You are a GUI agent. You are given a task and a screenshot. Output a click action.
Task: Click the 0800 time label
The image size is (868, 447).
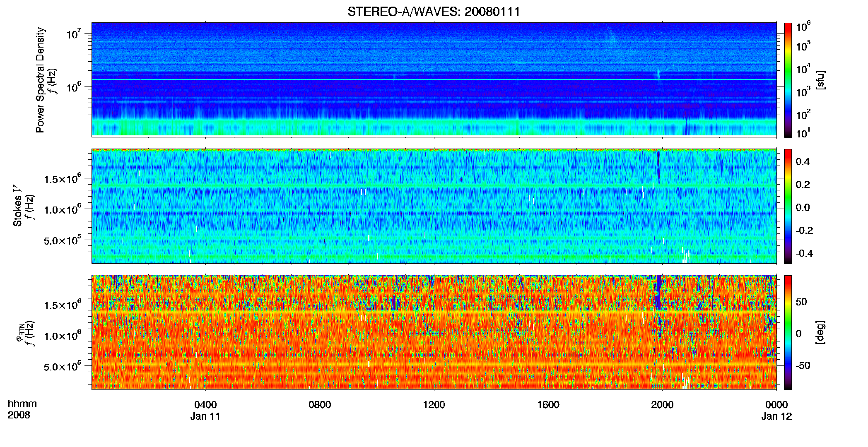tap(320, 405)
